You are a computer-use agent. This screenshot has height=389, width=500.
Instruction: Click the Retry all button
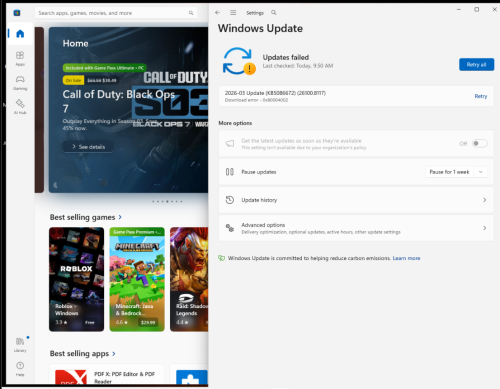click(476, 64)
